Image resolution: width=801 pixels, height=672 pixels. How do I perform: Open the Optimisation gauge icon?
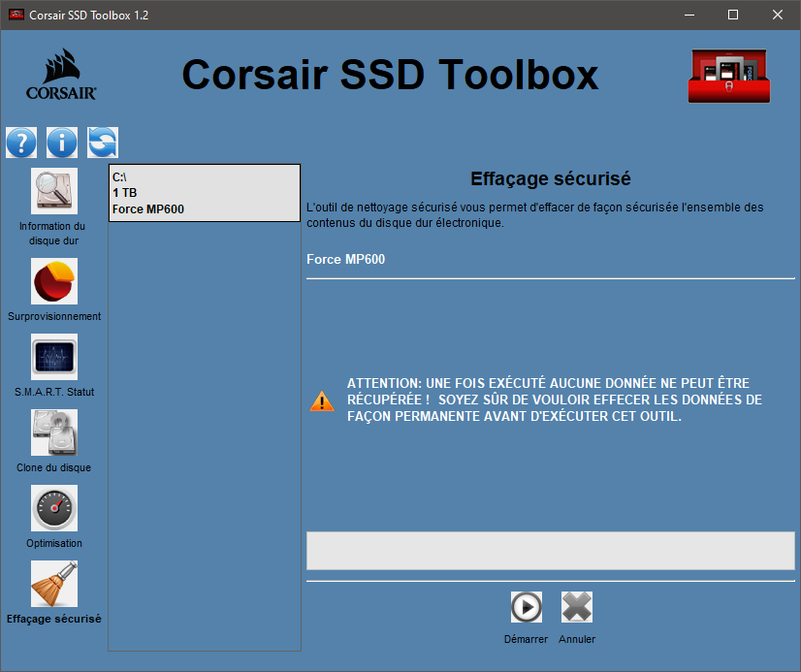[54, 508]
